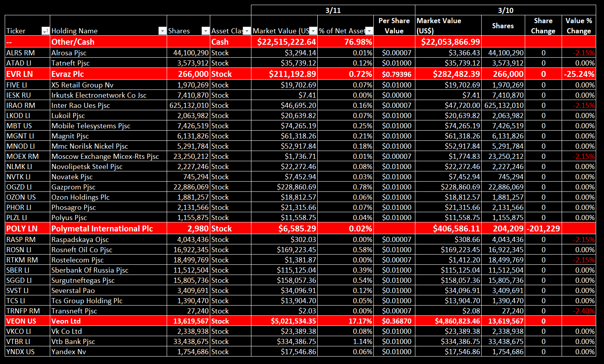Select the Yandex Nv holding name
The height and width of the screenshot is (364, 604).
pyautogui.click(x=109, y=352)
